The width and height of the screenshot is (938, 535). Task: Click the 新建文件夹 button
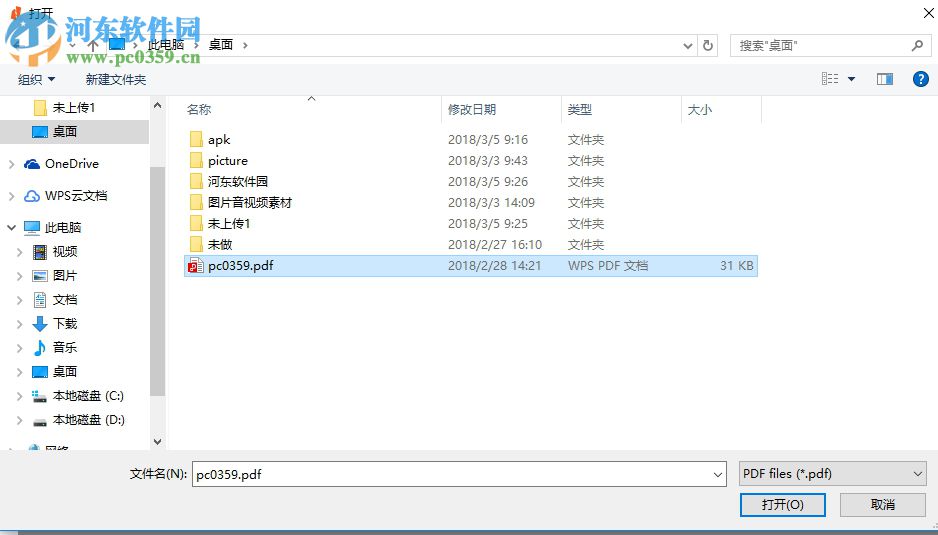point(115,80)
